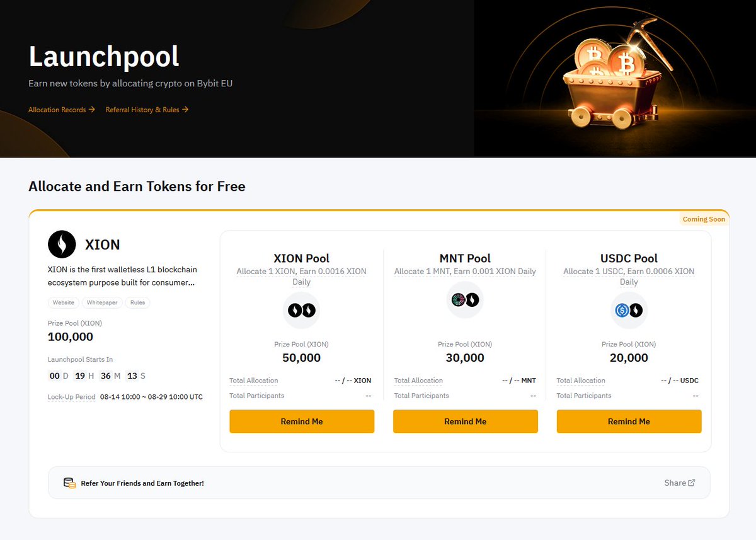756x540 pixels.
Task: Click the MNT Pool token pair icon
Action: coord(465,300)
